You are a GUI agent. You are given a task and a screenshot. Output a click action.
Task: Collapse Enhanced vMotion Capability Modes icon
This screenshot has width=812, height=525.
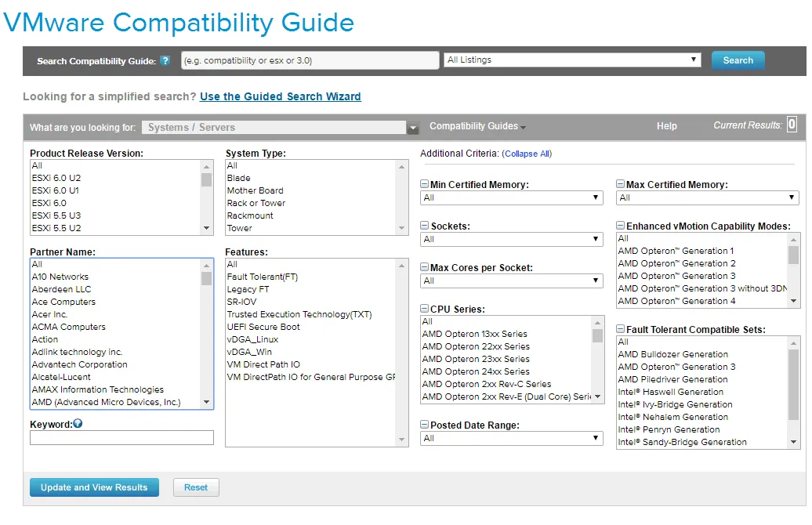[x=621, y=225]
